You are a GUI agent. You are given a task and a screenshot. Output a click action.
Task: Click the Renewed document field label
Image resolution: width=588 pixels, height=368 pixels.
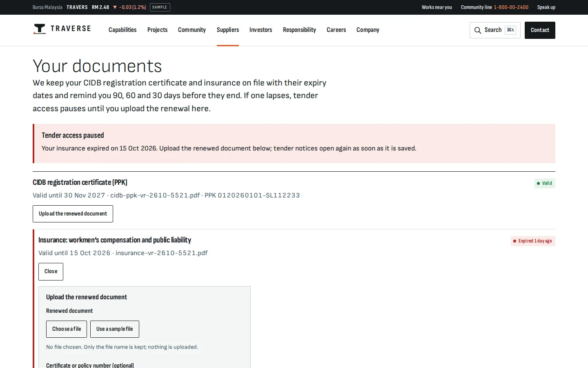69,311
